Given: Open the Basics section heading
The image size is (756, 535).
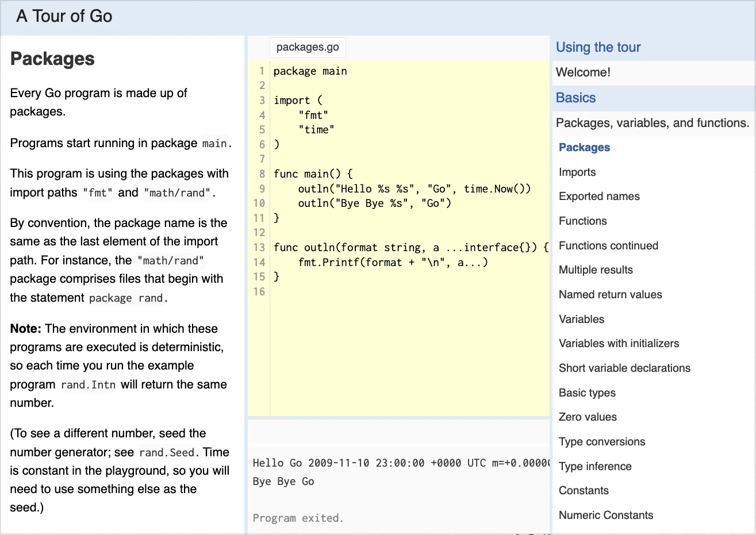Looking at the screenshot, I should tap(575, 98).
